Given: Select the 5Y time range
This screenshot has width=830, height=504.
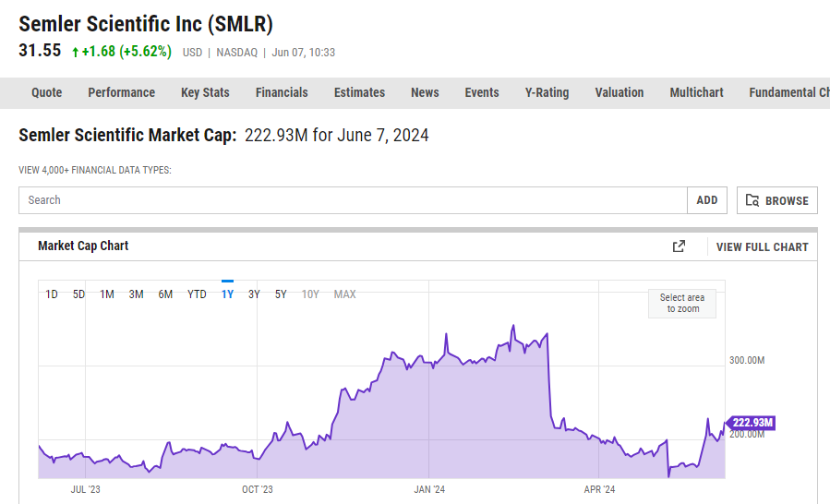Looking at the screenshot, I should point(281,294).
